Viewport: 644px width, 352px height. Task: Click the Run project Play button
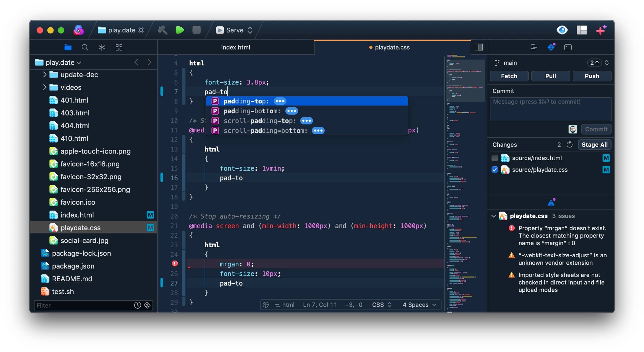pos(180,30)
